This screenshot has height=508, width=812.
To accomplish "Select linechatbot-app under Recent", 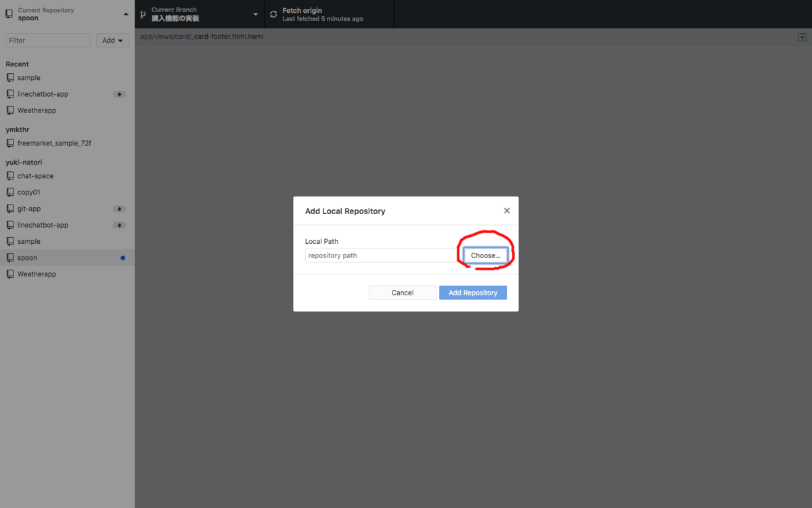I will 68,94.
